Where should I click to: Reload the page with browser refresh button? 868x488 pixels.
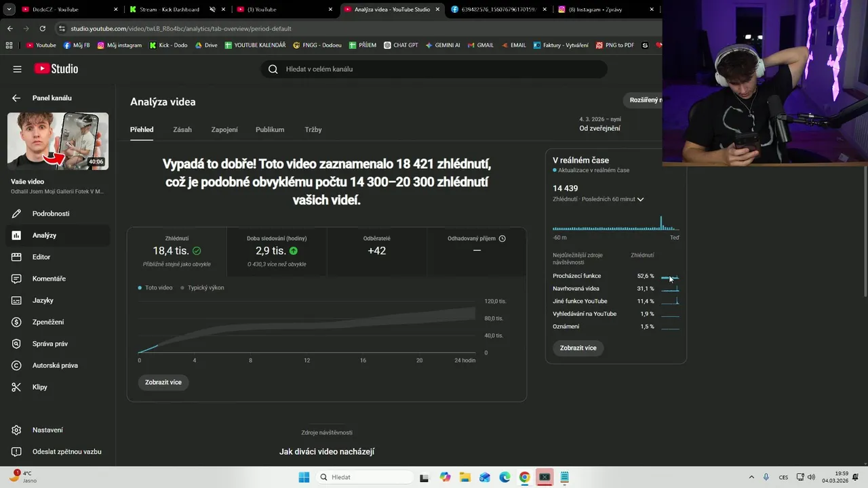43,28
